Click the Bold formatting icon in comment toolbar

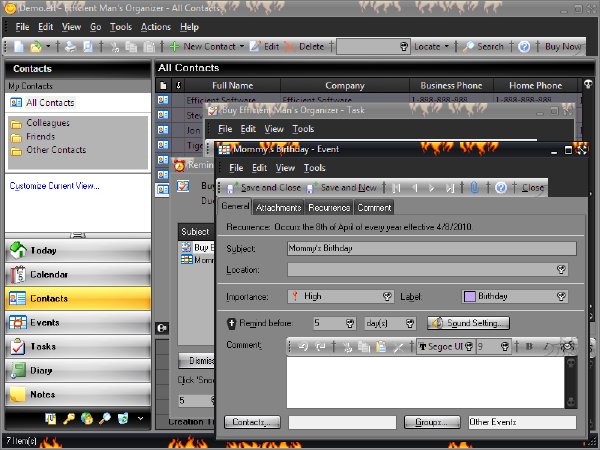(x=530, y=347)
